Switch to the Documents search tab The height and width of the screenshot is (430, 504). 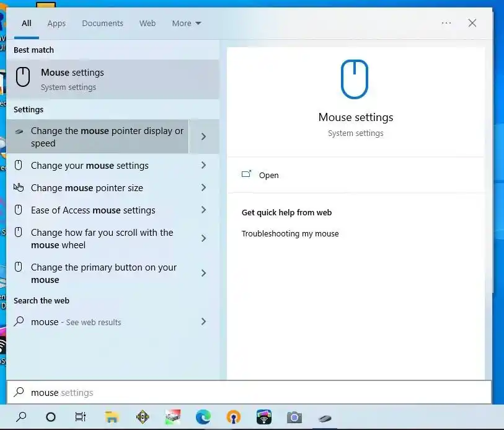pos(102,23)
